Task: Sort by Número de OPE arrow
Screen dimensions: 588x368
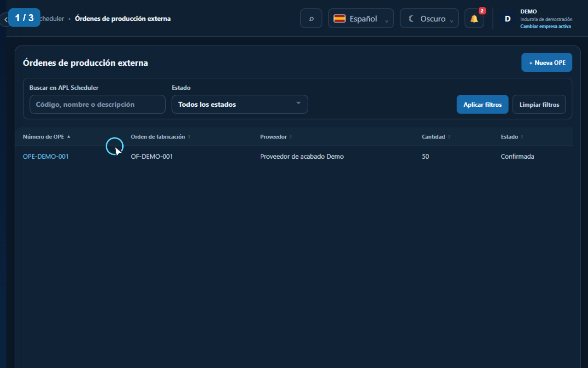Action: point(69,137)
